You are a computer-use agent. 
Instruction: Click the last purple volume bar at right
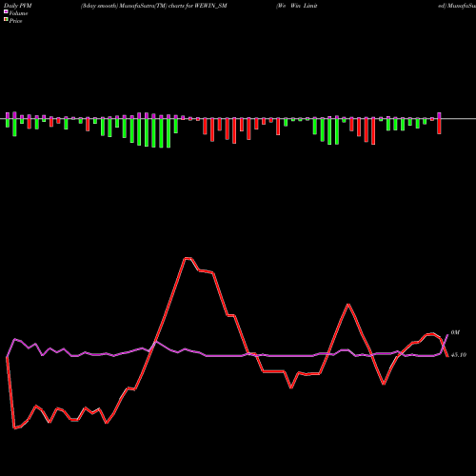pyautogui.click(x=439, y=115)
